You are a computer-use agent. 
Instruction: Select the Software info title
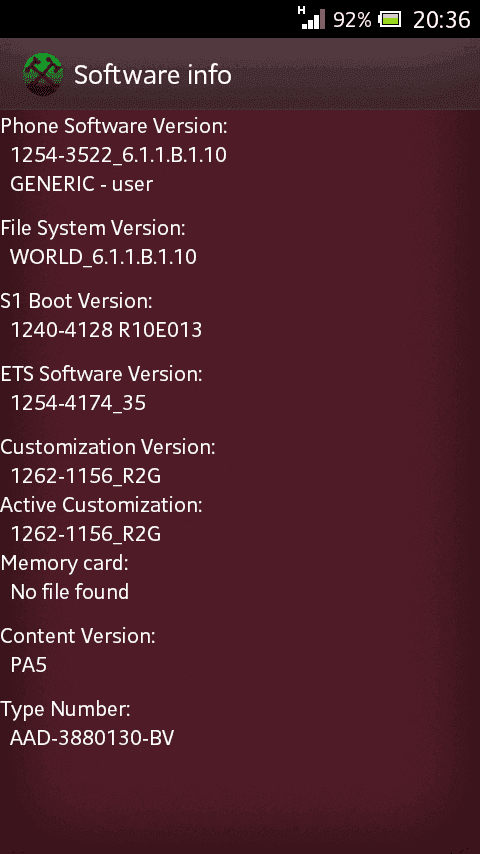(x=153, y=75)
